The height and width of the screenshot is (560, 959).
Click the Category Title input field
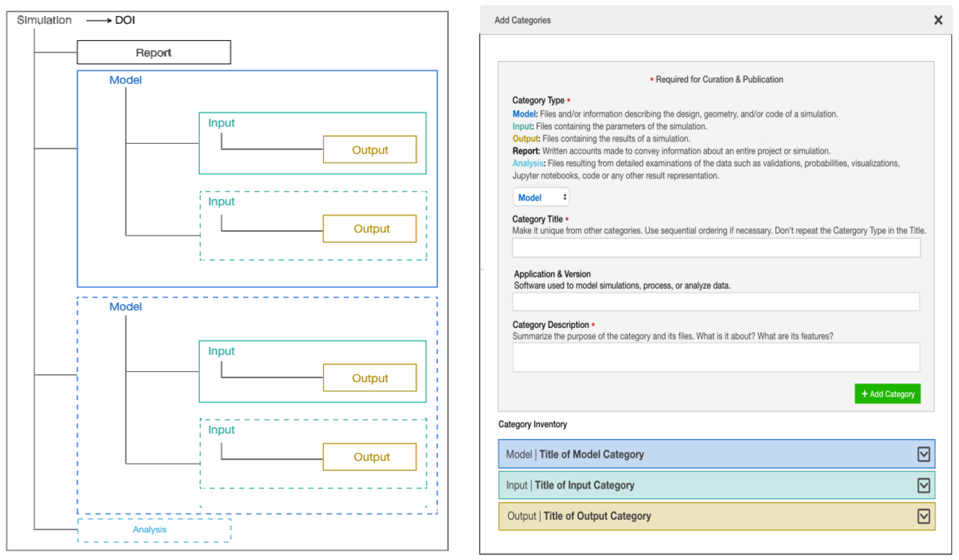point(716,248)
